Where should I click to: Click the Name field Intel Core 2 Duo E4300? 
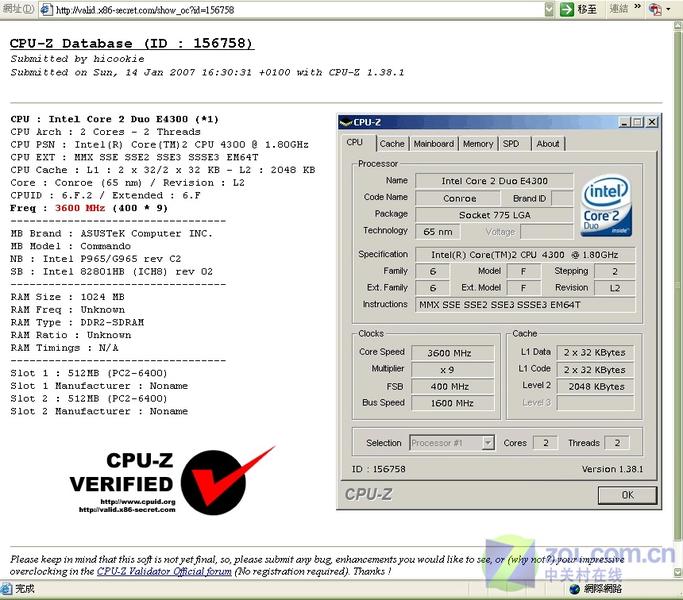tap(494, 181)
